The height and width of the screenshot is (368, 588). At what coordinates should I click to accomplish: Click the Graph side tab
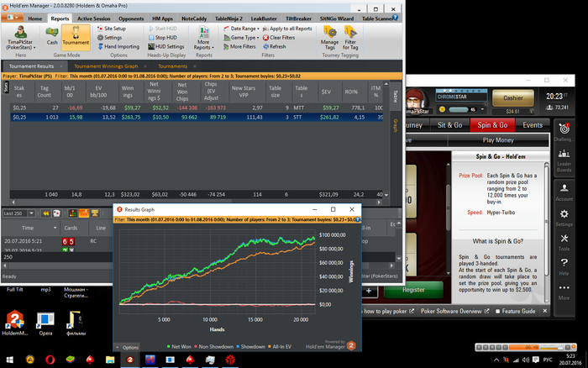[x=396, y=126]
